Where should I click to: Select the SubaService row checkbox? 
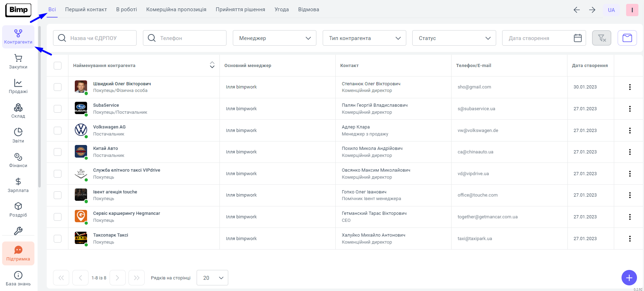click(58, 109)
